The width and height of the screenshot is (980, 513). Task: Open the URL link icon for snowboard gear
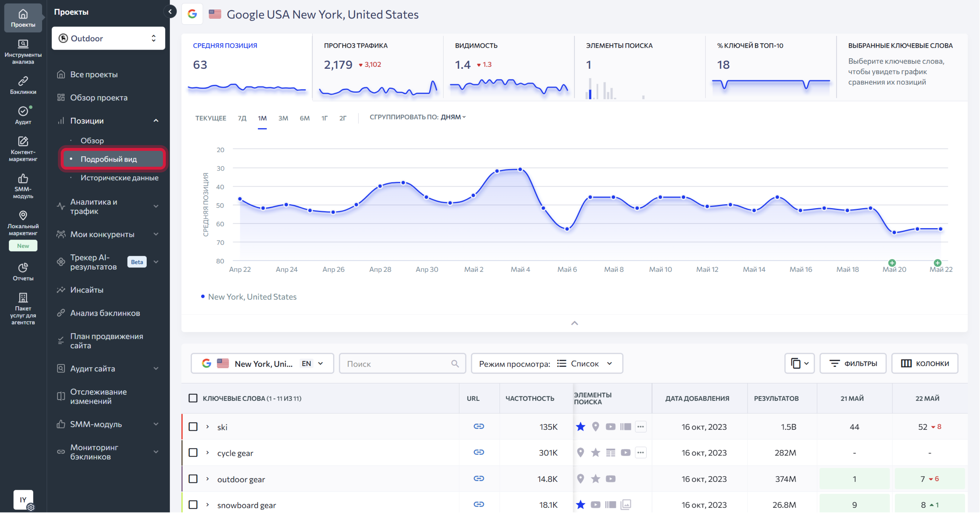click(x=479, y=504)
